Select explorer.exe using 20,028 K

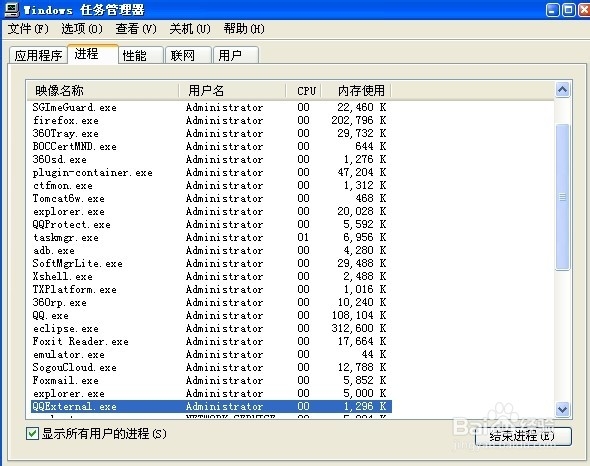click(210, 212)
